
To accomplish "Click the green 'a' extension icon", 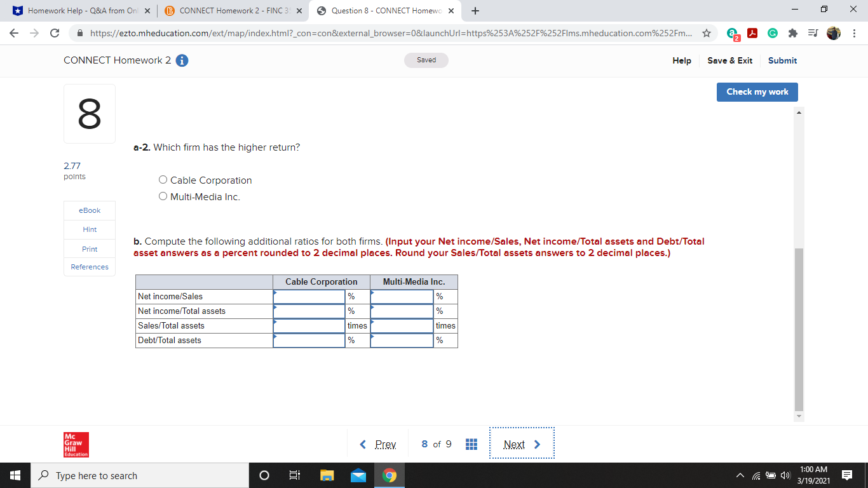I will click(x=733, y=34).
